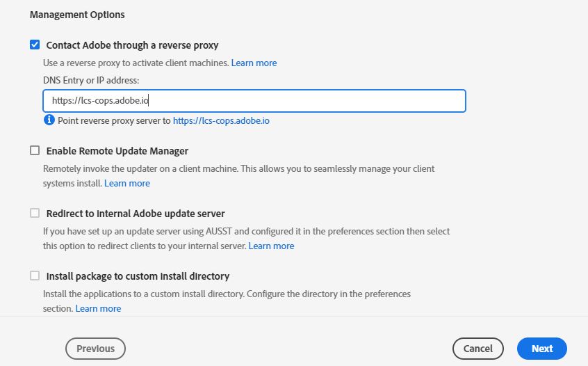Proceed with the blue Next button
This screenshot has height=366, width=588.
[541, 349]
